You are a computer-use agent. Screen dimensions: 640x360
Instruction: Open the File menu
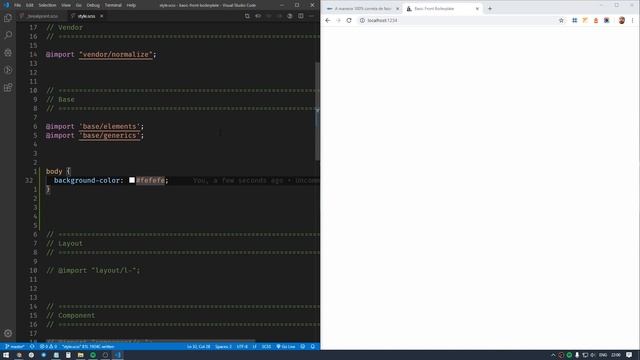(17, 5)
